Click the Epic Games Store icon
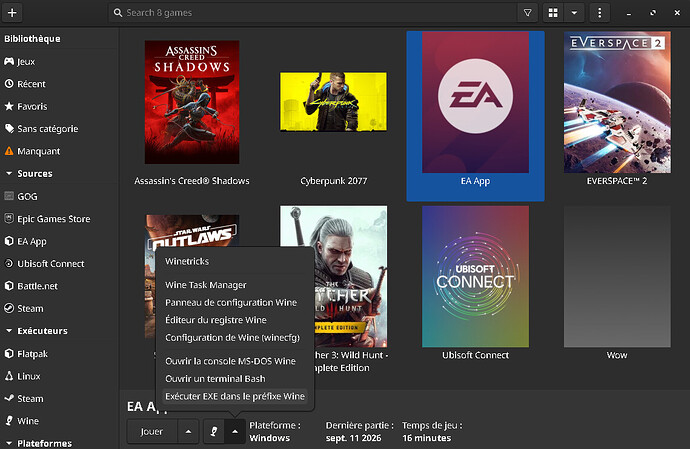Screen dimensions: 690x449 [x=9, y=218]
